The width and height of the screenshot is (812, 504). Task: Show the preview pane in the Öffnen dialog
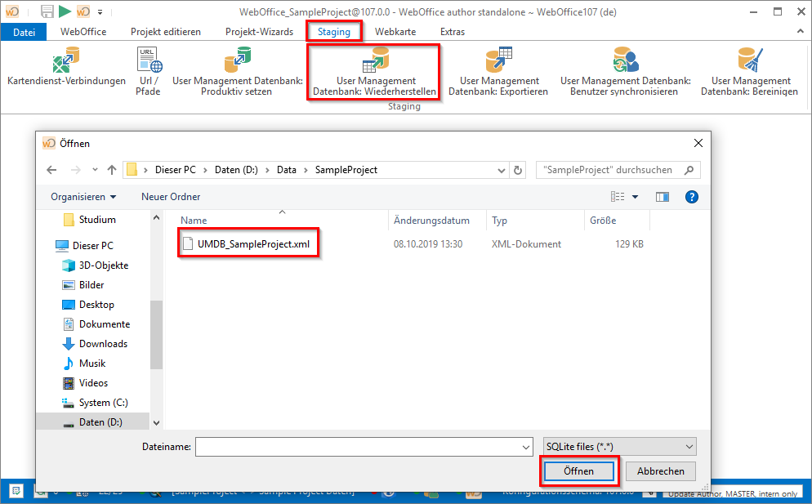coord(663,196)
